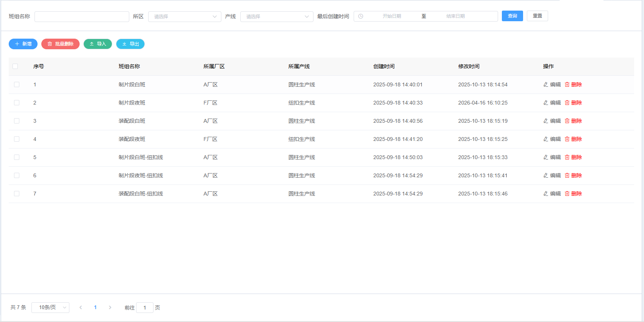Screen dimensions: 644x322
Task: Click 班组名称 column header
Action: point(129,66)
